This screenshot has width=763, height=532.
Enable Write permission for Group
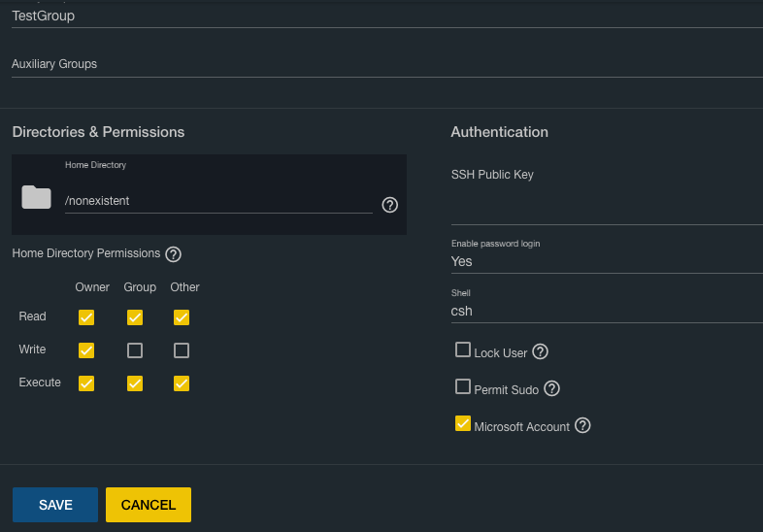click(135, 350)
